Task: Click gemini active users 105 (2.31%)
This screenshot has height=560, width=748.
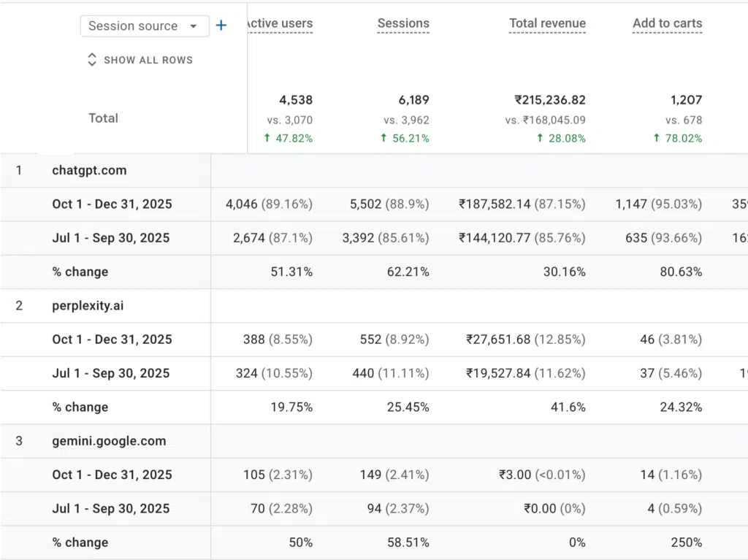Action: [x=278, y=475]
